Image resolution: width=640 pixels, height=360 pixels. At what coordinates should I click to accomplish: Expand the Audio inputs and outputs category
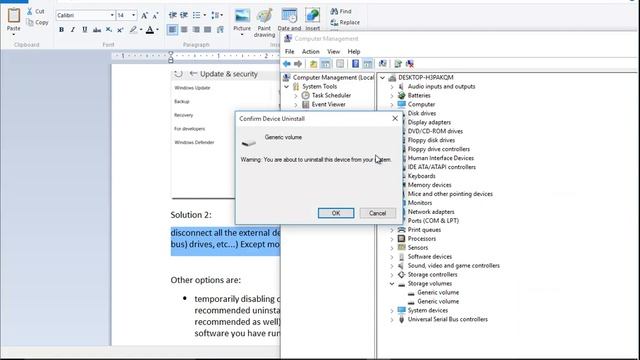(392, 87)
